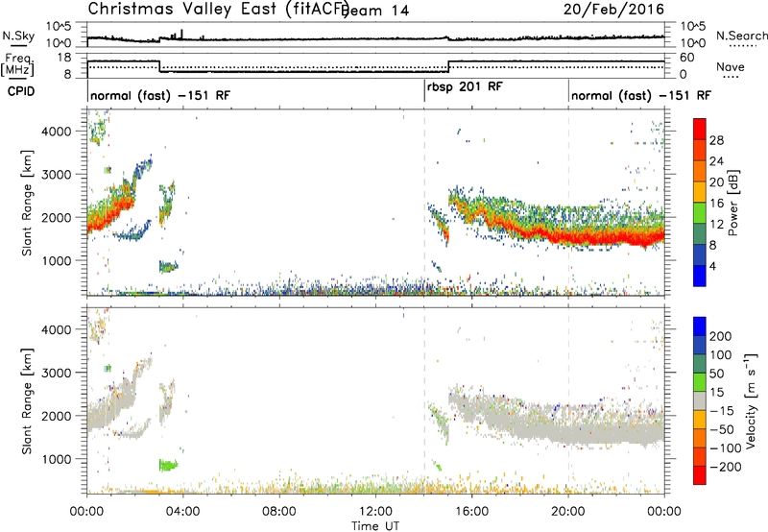The height and width of the screenshot is (532, 768).
Task: Click the dashed vertical CPID marker at 20:00 in velocity panel
Action: pos(568,400)
